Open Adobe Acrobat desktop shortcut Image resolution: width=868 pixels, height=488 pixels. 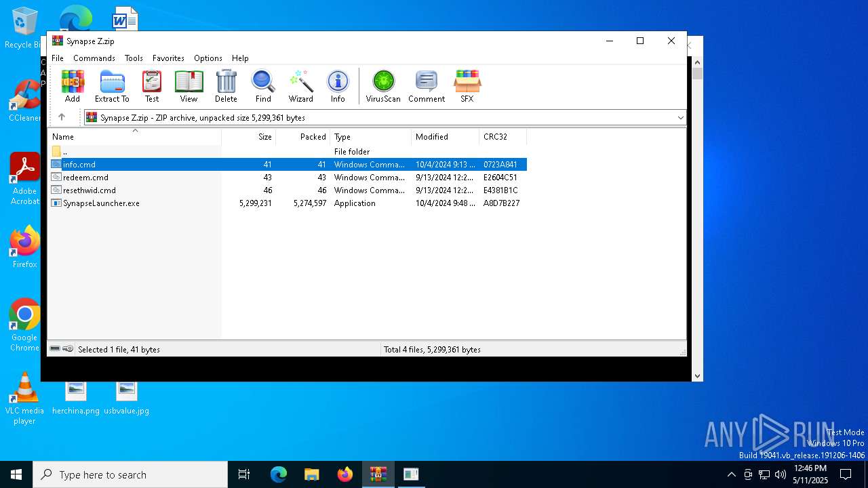coord(24,179)
